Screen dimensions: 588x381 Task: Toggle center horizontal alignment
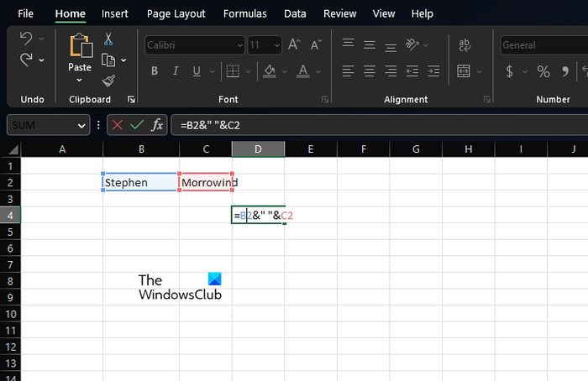click(x=370, y=71)
